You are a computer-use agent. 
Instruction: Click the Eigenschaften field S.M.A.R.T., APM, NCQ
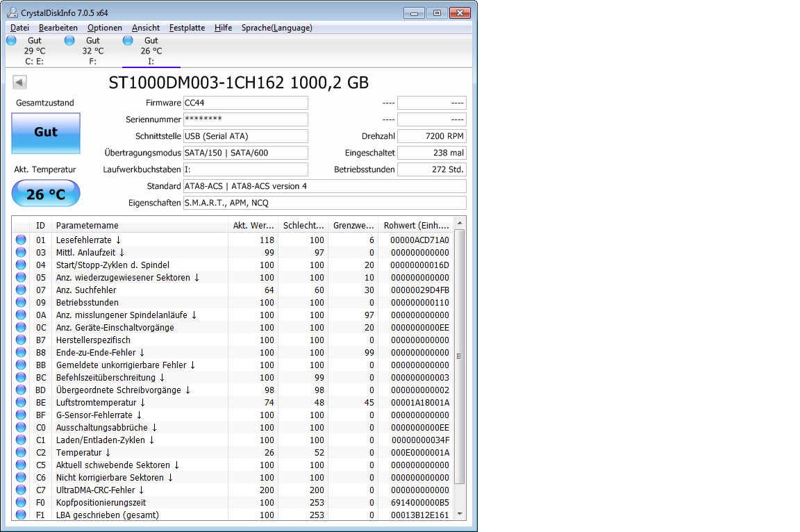coord(324,203)
